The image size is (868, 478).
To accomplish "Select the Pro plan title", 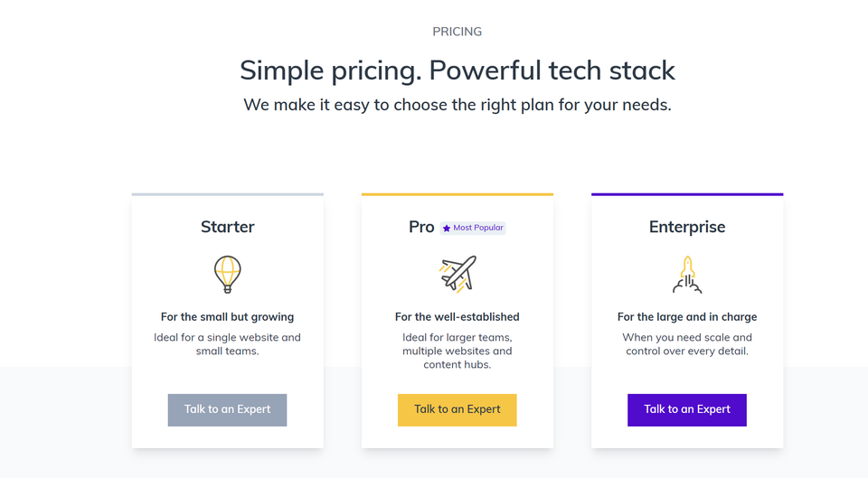I will 421,227.
